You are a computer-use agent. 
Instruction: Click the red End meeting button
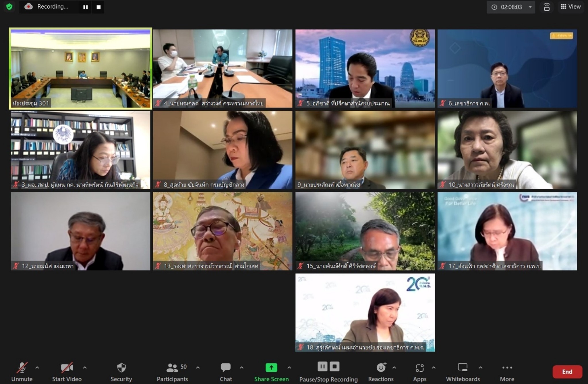coord(567,372)
